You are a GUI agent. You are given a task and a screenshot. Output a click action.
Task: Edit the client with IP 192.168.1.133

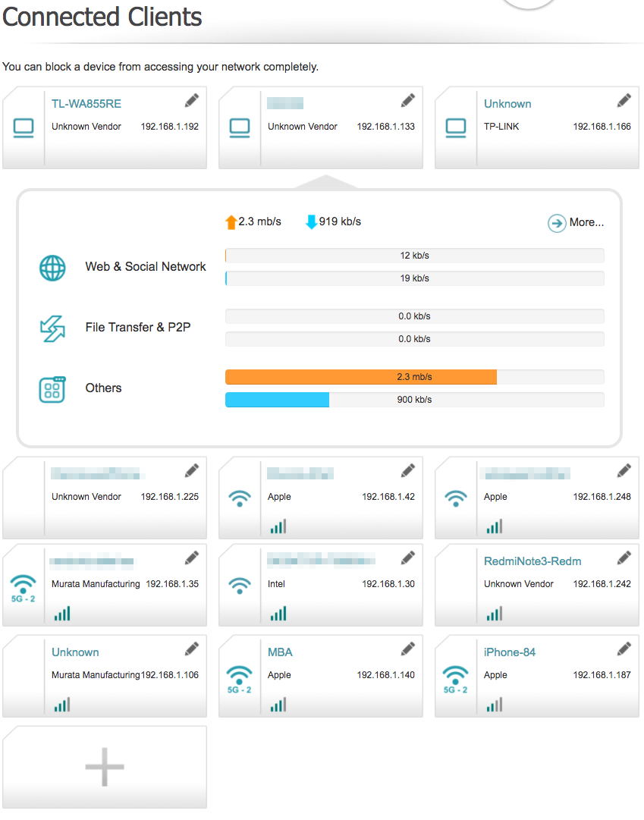408,101
